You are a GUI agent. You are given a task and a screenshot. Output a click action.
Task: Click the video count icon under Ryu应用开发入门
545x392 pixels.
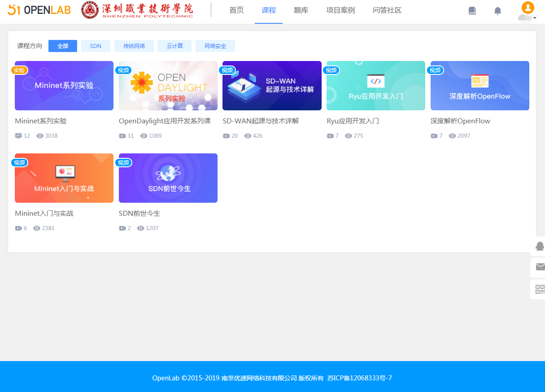tap(330, 136)
